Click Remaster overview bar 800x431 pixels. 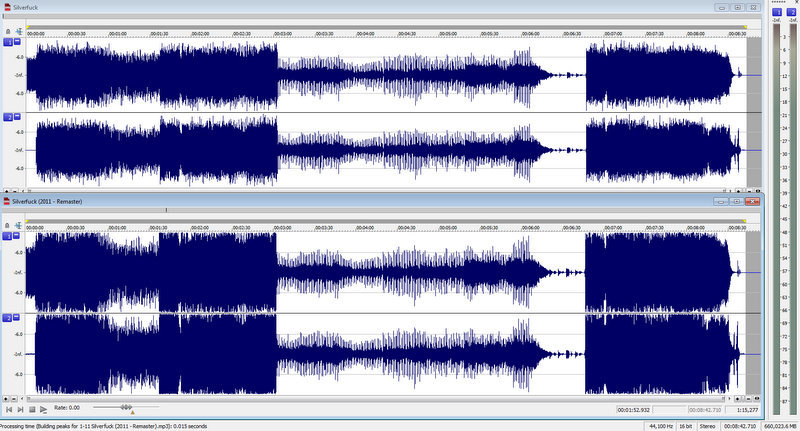382,210
